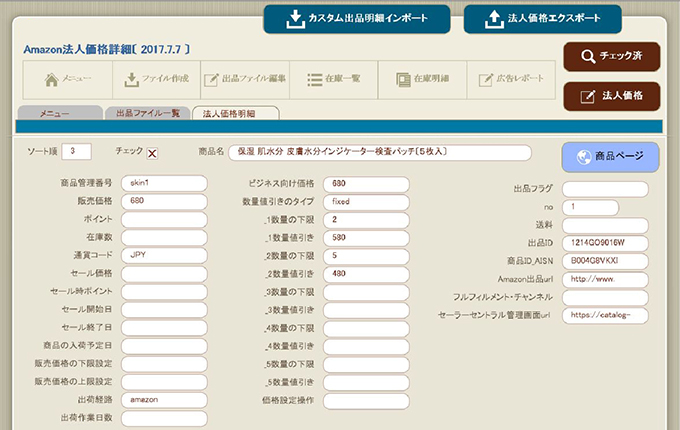Click the document icon beside 在庫明細
The width and height of the screenshot is (680, 430).
tap(403, 79)
